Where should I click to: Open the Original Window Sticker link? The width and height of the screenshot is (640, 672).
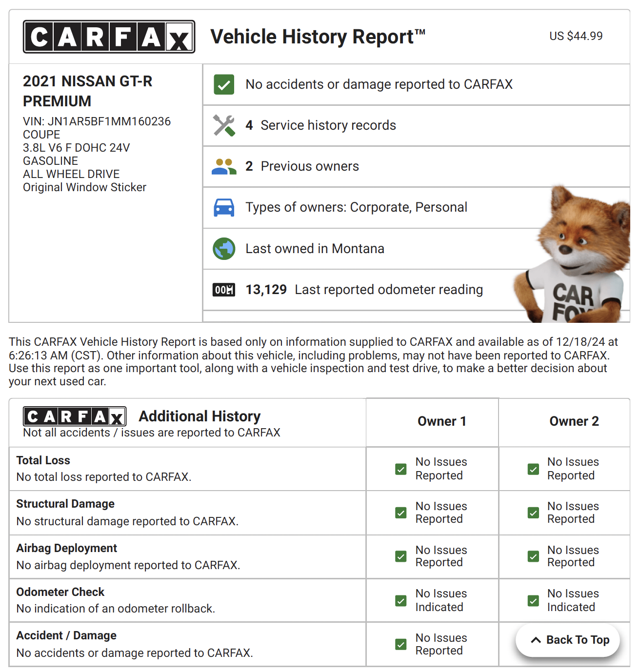point(84,187)
